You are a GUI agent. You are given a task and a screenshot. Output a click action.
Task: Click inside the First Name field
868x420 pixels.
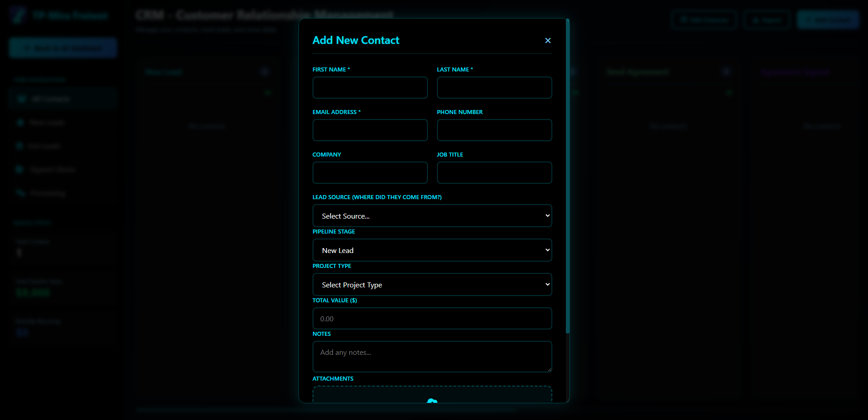pyautogui.click(x=370, y=87)
